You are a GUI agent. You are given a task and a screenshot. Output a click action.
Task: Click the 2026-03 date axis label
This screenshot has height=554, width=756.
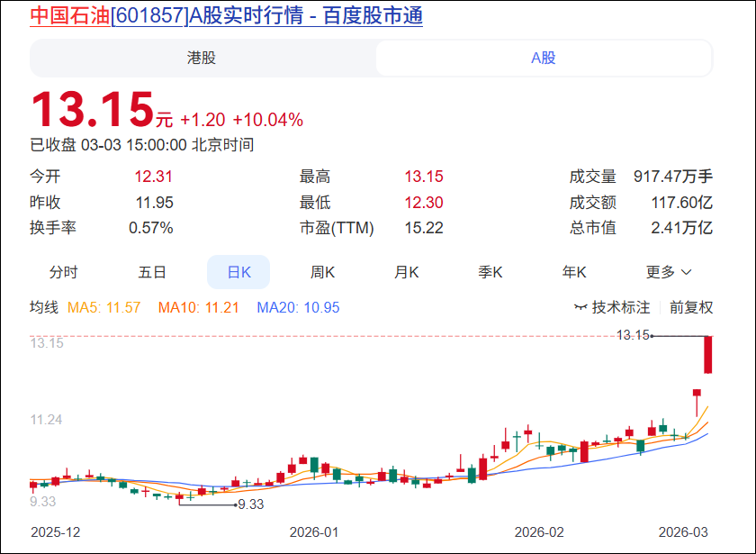[683, 532]
